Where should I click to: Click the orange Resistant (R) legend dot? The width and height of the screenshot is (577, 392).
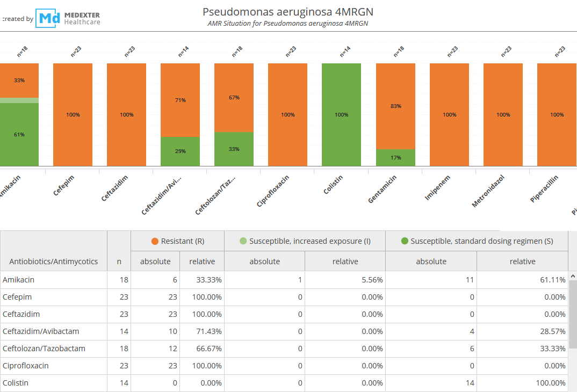coord(155,241)
